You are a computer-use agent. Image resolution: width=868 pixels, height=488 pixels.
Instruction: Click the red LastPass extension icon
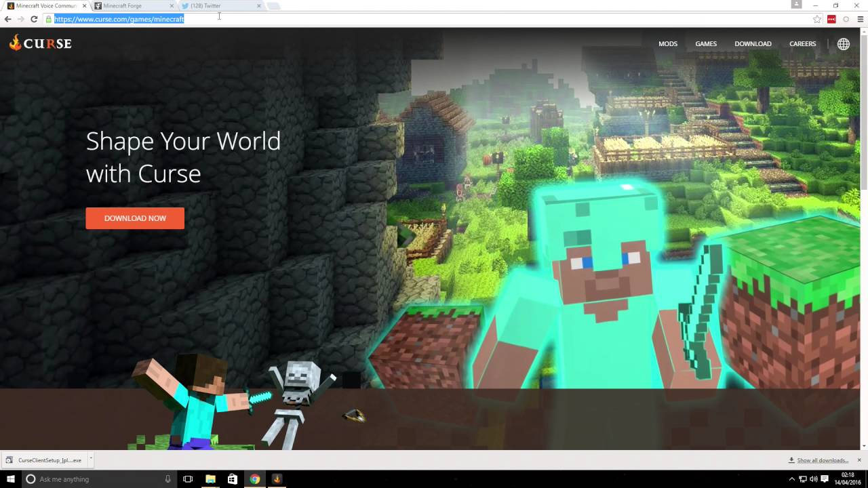[x=831, y=19]
